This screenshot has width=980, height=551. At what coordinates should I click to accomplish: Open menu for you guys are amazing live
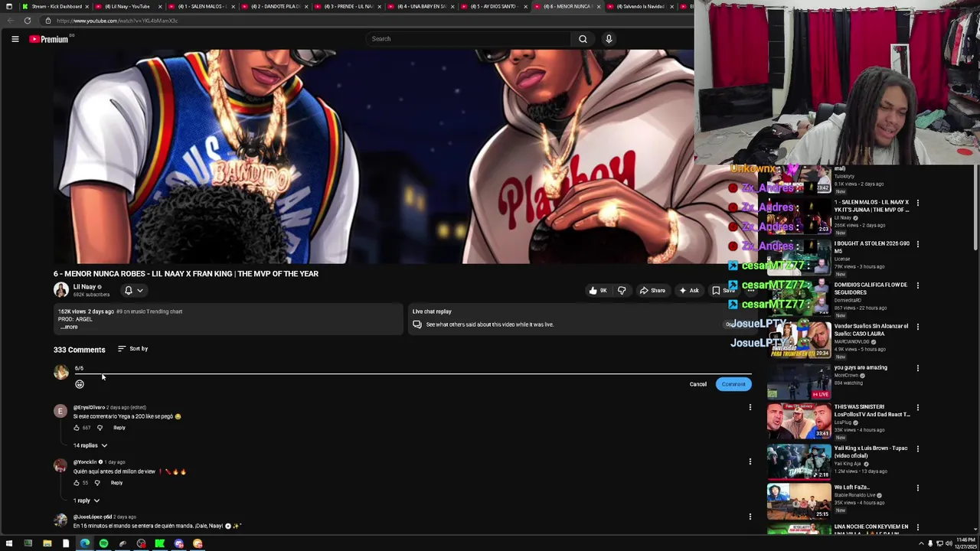(917, 368)
